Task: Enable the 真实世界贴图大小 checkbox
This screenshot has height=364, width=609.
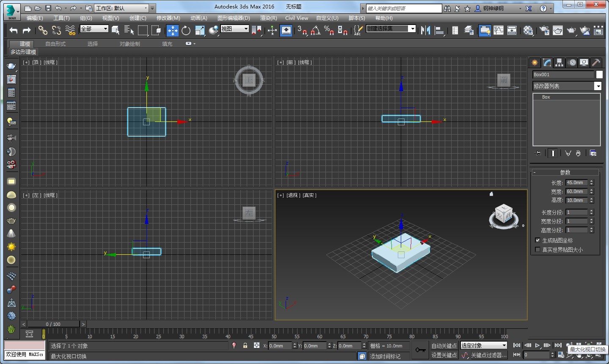Action: (x=537, y=250)
